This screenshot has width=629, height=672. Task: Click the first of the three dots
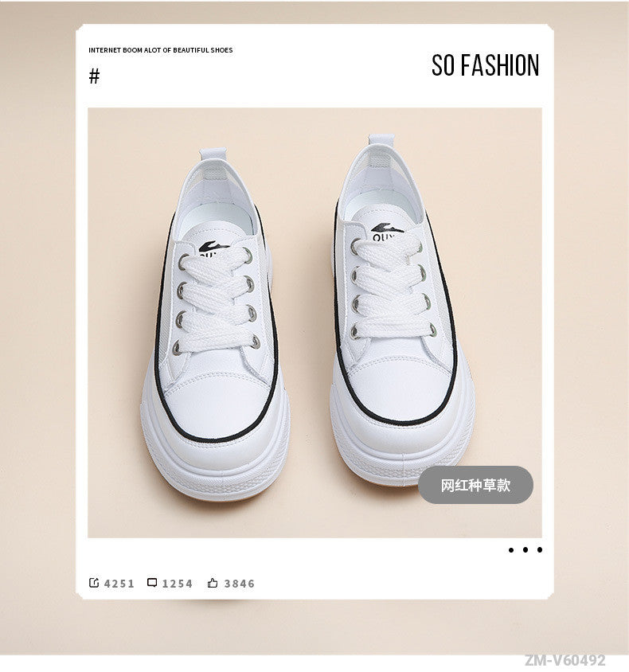(510, 550)
